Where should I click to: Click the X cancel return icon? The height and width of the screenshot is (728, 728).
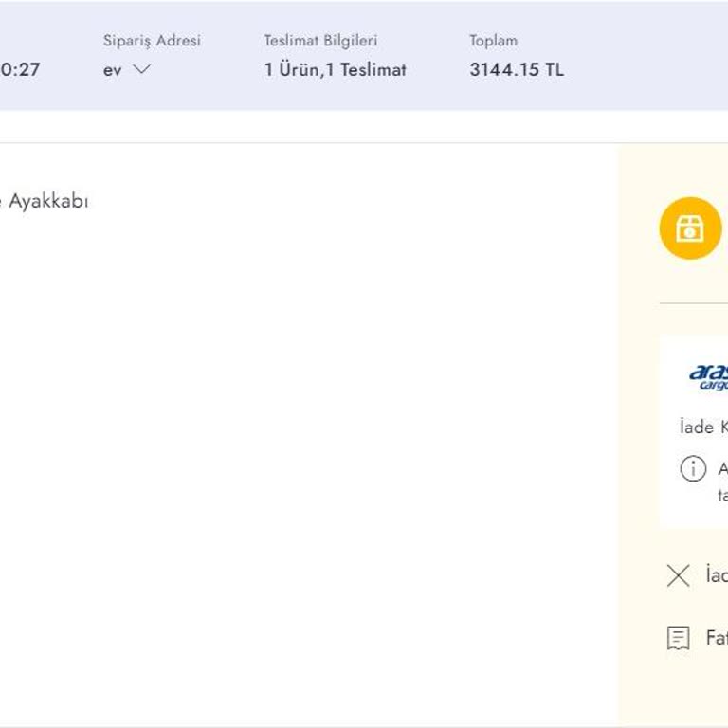pyautogui.click(x=678, y=575)
